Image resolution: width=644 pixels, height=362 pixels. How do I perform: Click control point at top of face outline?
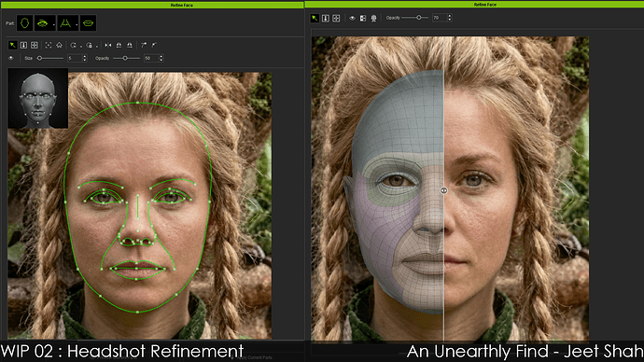tap(137, 103)
